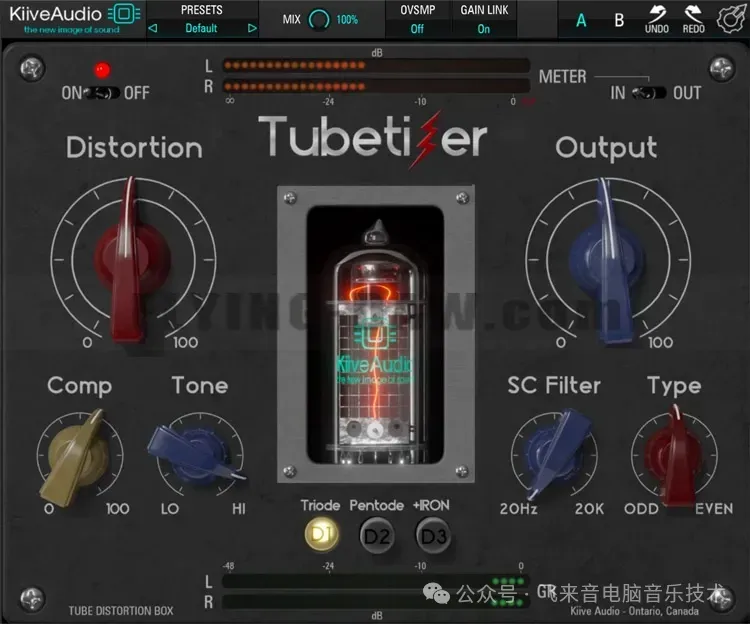Click the HI label under Tone
The width and height of the screenshot is (750, 624).
pos(239,509)
